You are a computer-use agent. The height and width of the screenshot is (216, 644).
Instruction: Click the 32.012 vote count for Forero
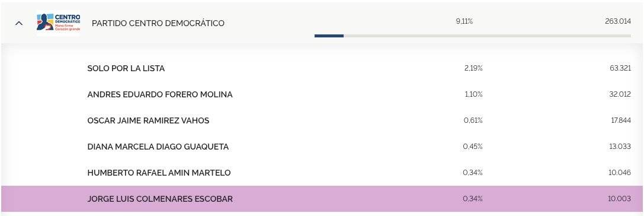tap(620, 94)
